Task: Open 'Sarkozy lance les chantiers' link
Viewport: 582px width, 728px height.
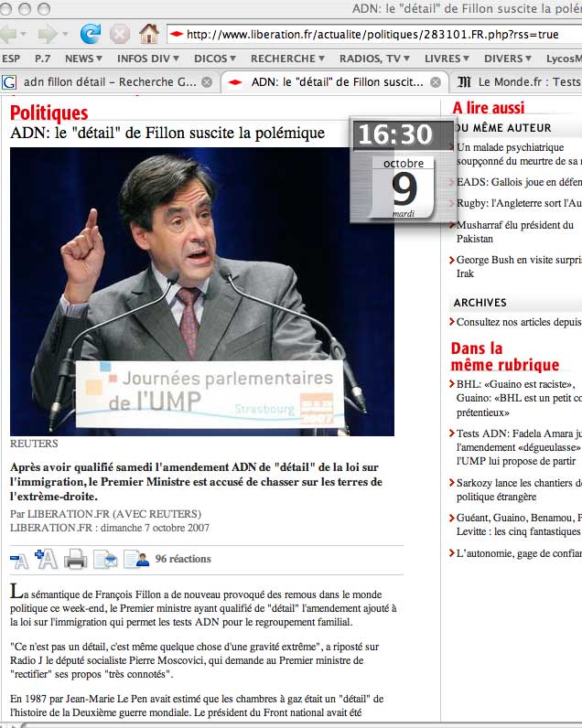Action: click(x=519, y=489)
